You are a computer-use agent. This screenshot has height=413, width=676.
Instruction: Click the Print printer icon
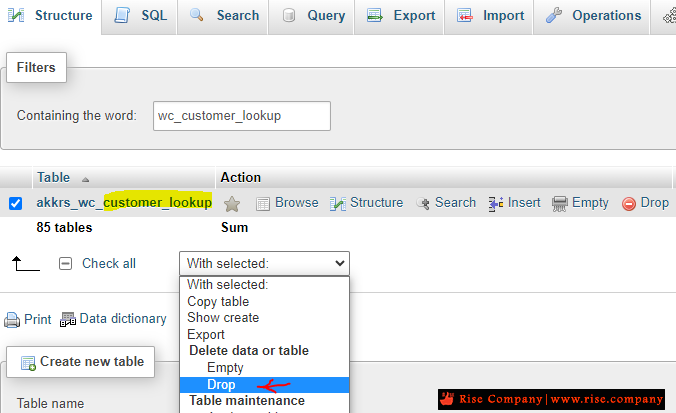point(12,320)
